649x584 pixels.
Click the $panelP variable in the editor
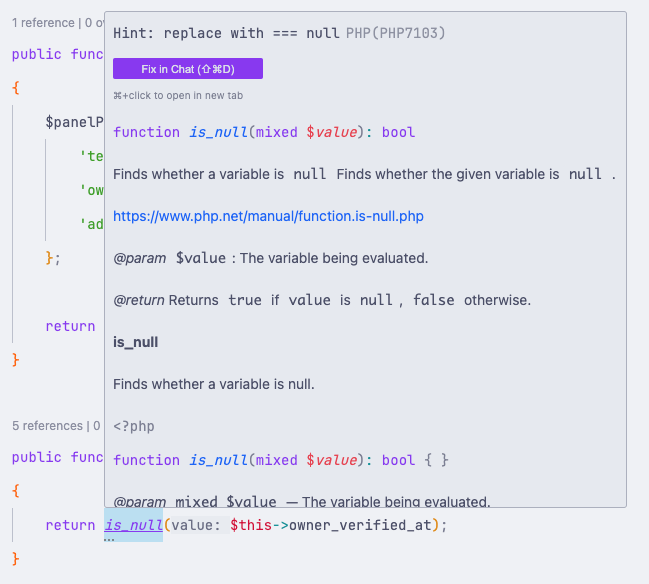74,122
